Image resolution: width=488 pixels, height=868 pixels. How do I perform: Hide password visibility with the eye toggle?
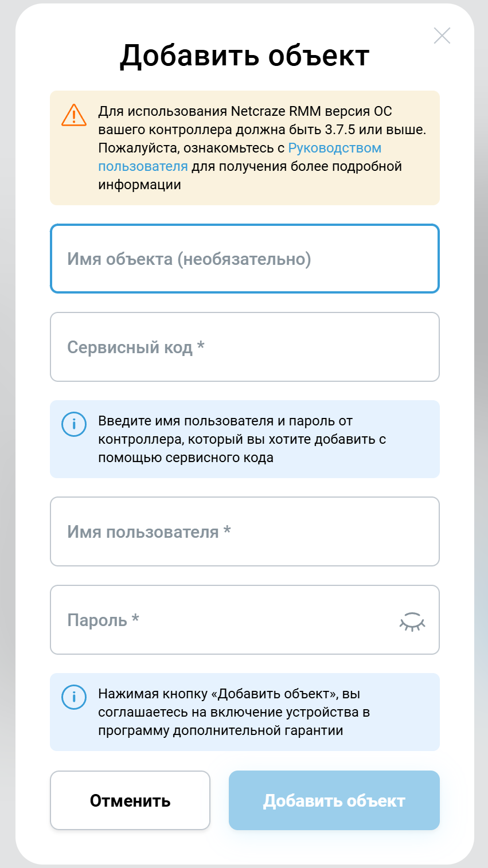tap(412, 621)
